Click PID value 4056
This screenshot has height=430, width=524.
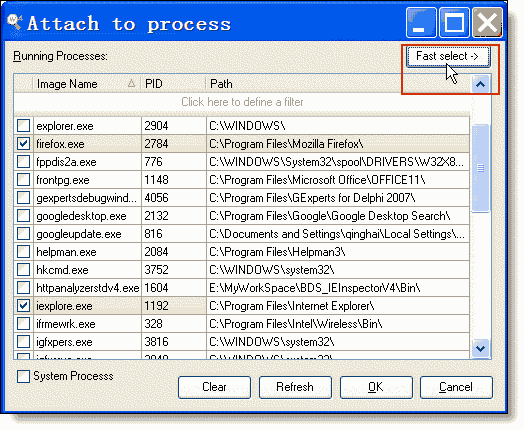(156, 198)
